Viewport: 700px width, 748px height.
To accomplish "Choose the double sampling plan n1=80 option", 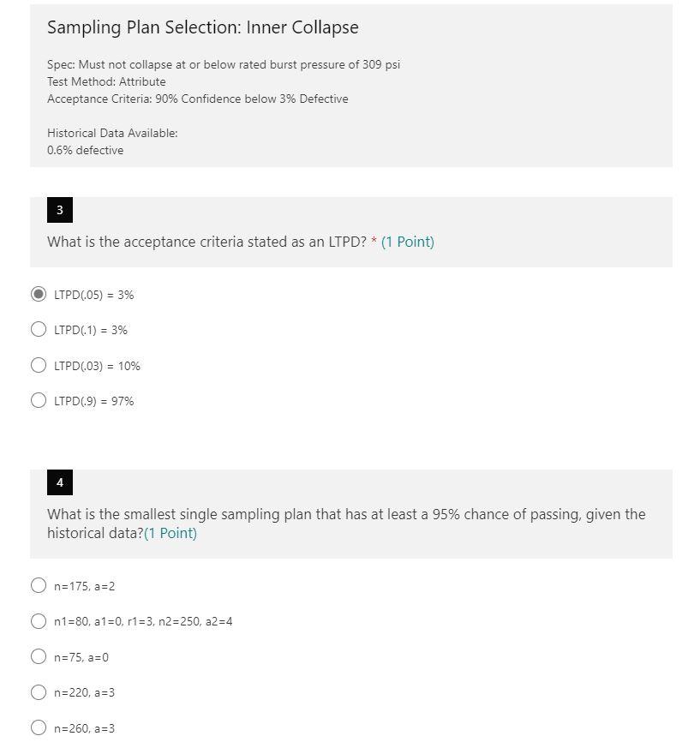I will (x=39, y=620).
